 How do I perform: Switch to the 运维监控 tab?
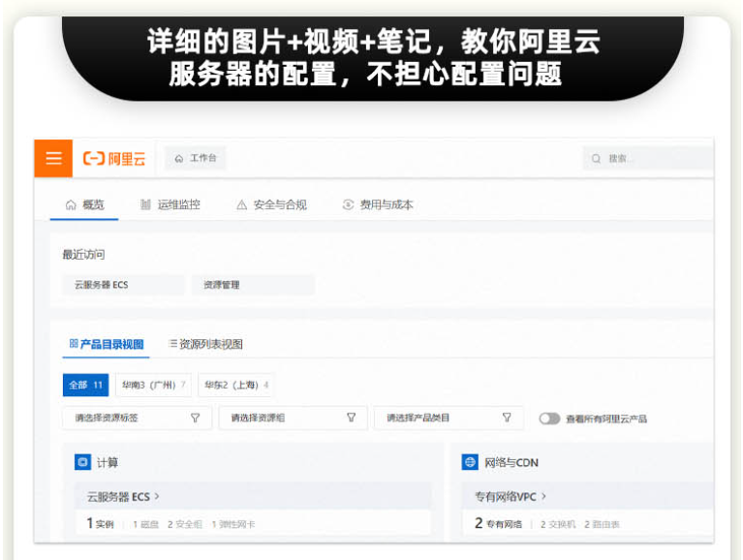pos(170,204)
